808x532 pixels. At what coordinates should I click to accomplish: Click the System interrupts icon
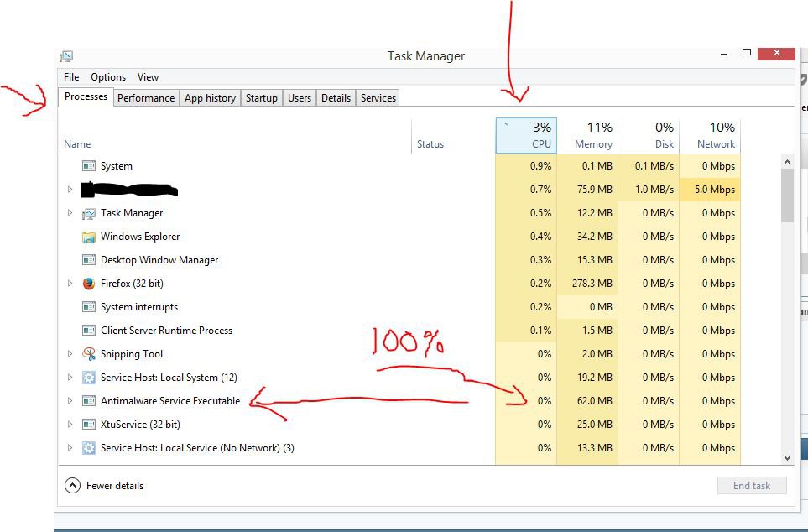click(x=89, y=307)
